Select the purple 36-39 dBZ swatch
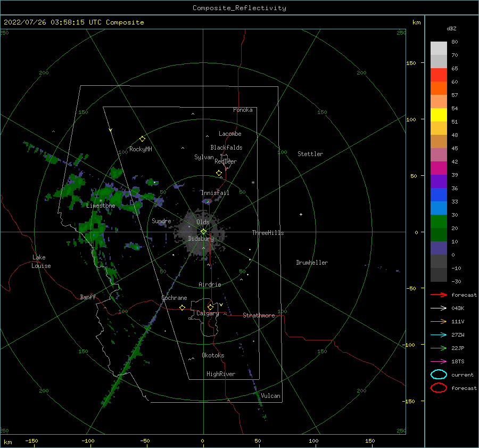This screenshot has height=448, width=479. (439, 181)
